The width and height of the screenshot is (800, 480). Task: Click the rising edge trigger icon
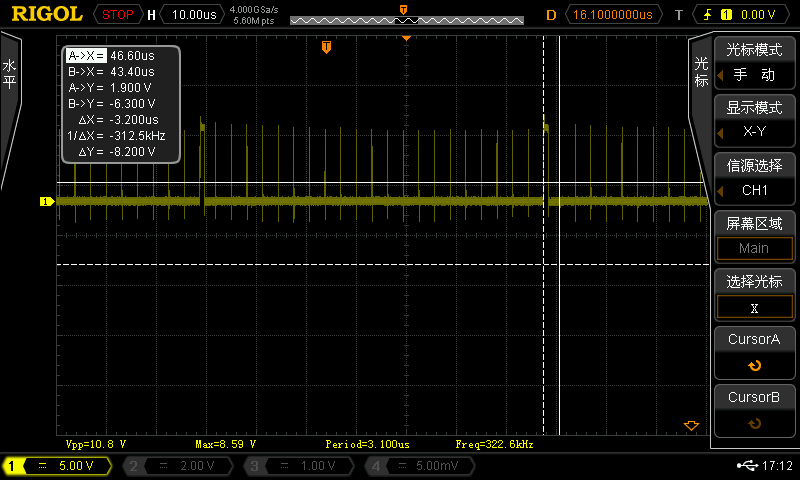tap(707, 15)
